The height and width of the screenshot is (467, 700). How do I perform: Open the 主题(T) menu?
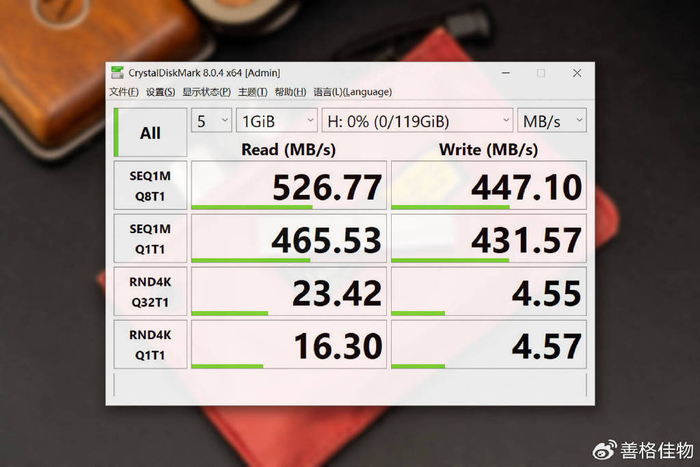click(253, 92)
